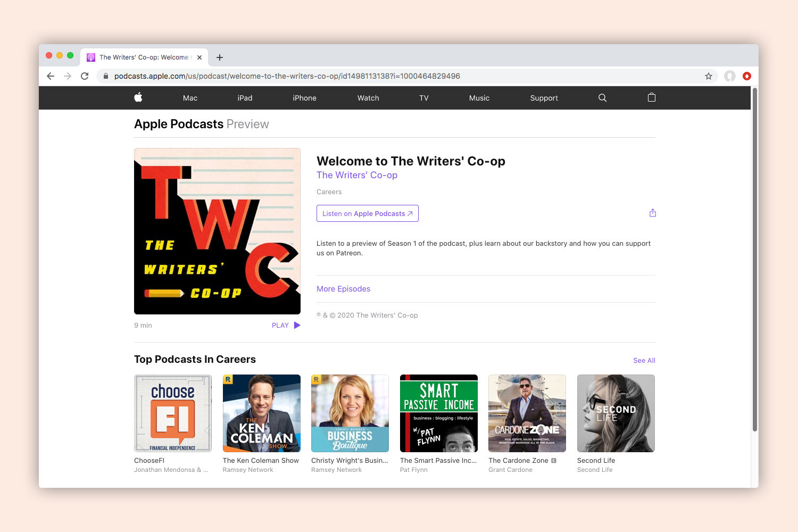Screen dimensions: 798x532
Task: Select Support in the Apple navigation
Action: pyautogui.click(x=544, y=98)
